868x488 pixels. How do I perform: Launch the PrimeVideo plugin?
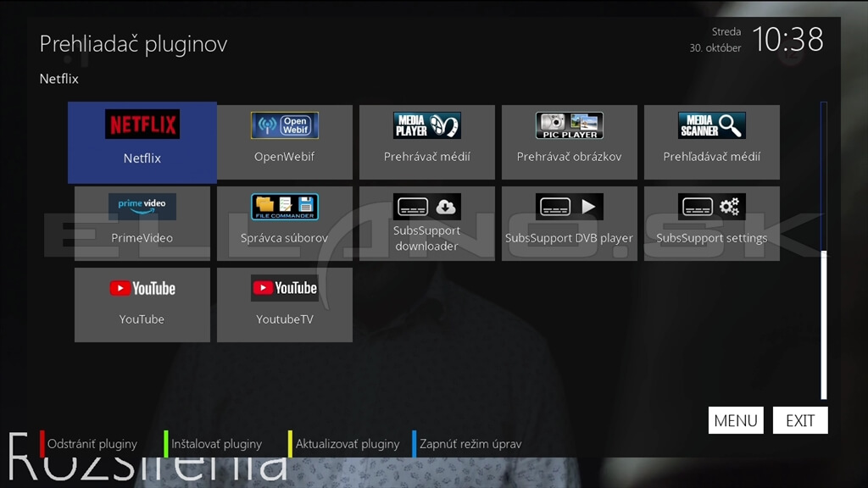[142, 224]
